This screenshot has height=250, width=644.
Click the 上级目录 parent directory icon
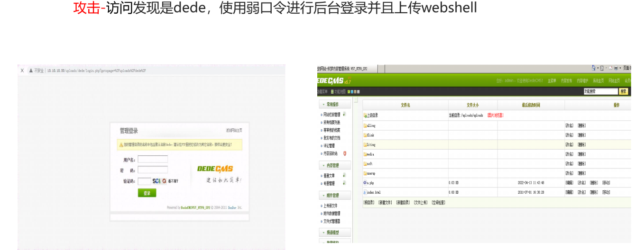(365, 115)
